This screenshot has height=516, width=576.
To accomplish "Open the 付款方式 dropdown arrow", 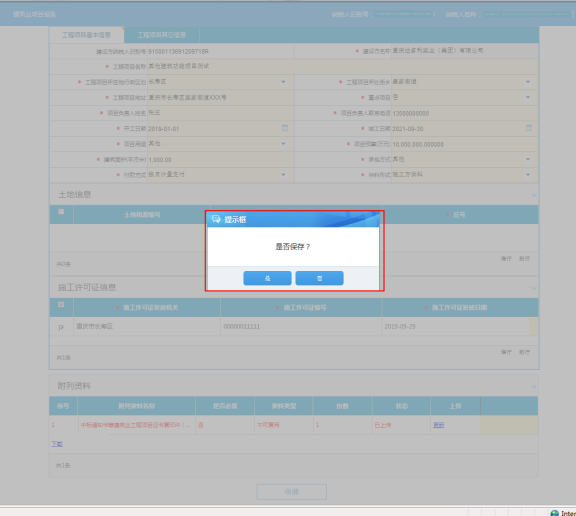I will tap(283, 175).
